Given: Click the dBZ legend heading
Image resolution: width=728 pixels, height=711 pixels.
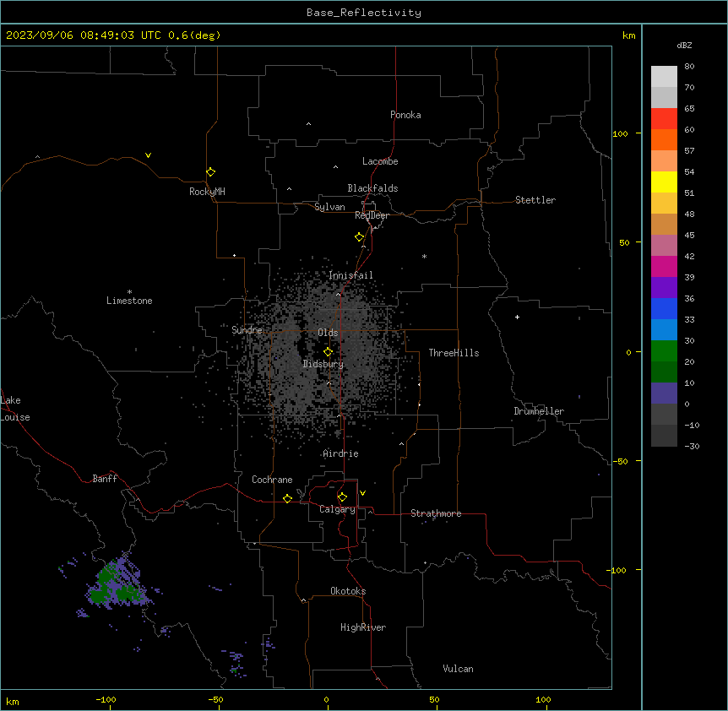Looking at the screenshot, I should pos(684,46).
